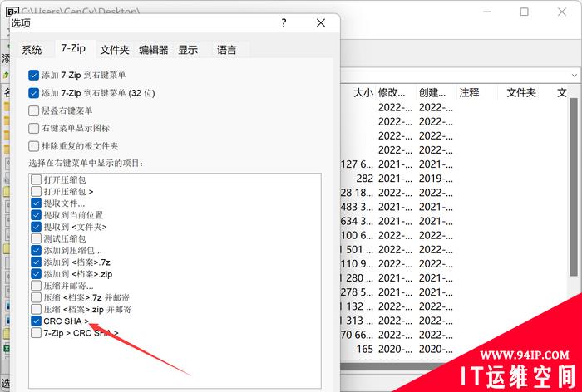Click the 文件夹 column header
The width and height of the screenshot is (582, 392).
click(x=521, y=93)
